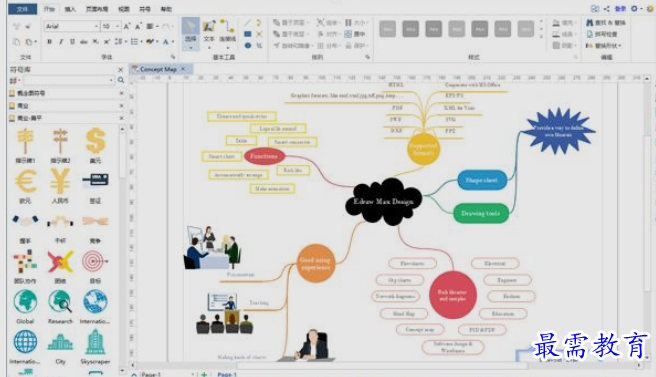
Task: Open the File menu tab
Action: tap(22, 9)
